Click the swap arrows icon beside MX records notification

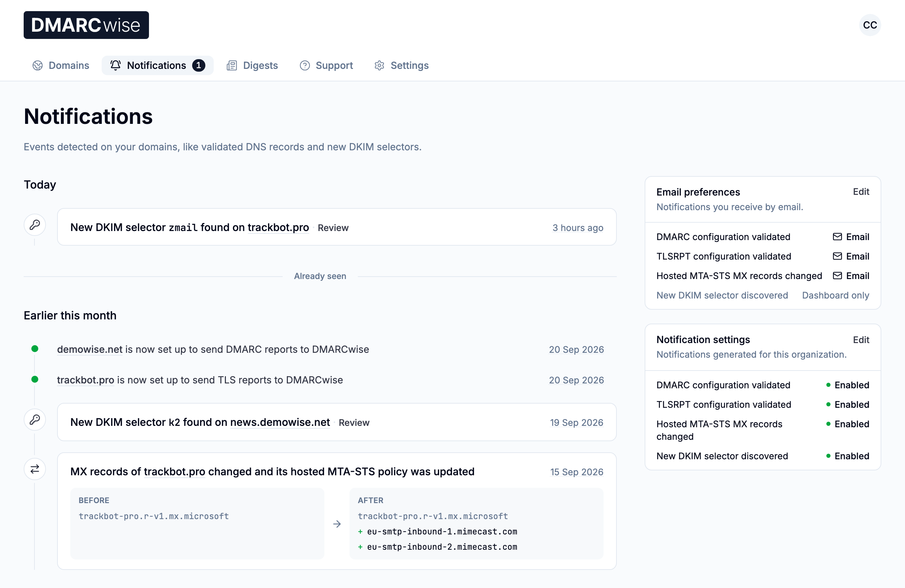pyautogui.click(x=35, y=469)
